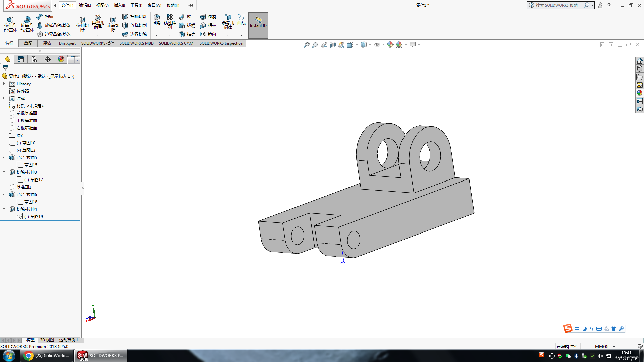Image resolution: width=644 pixels, height=362 pixels.
Task: Open the 工具 (Tools) menu
Action: [x=136, y=5]
